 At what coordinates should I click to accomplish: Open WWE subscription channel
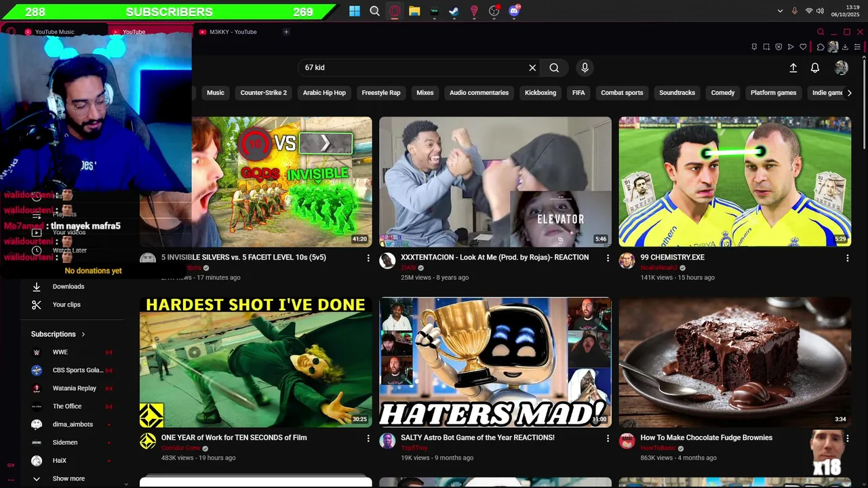[x=71, y=352]
